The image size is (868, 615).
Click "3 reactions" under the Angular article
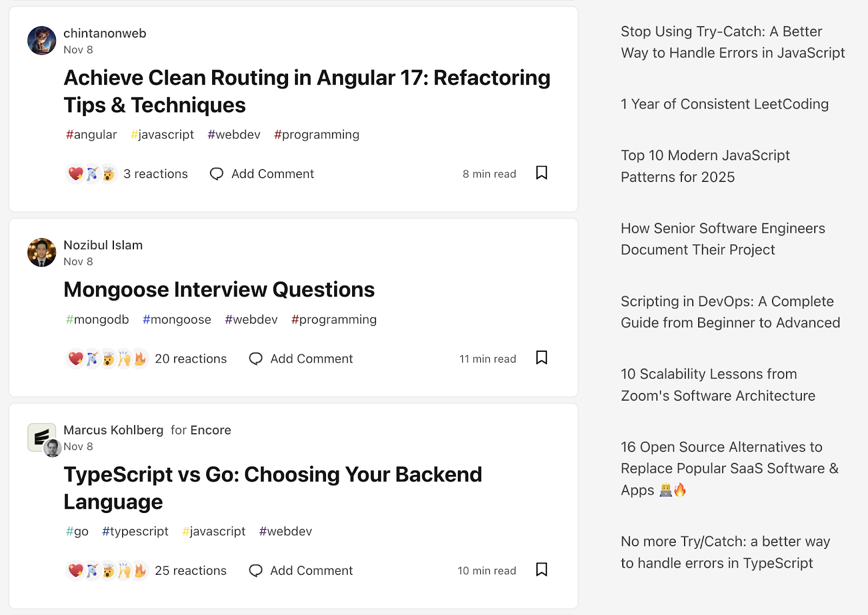(x=156, y=174)
